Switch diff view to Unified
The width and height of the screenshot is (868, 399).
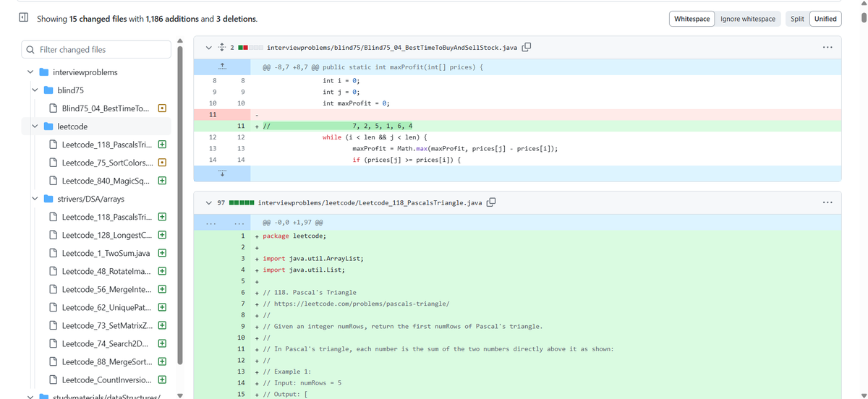[x=825, y=19]
